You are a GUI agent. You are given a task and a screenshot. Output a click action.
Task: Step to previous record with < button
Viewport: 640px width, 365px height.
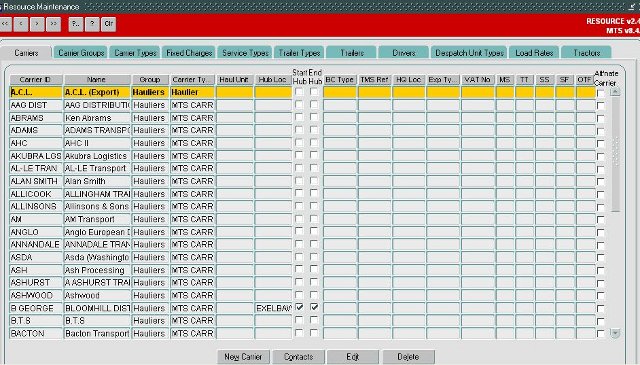coord(21,24)
